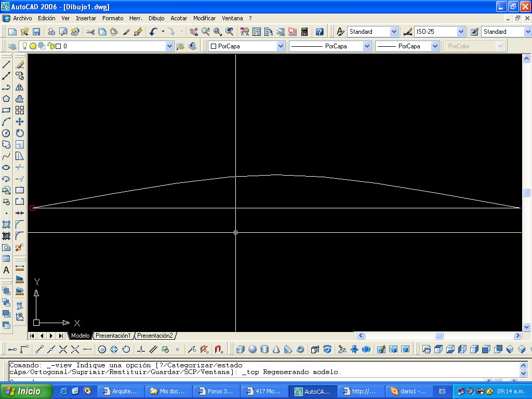This screenshot has height=399, width=532.
Task: Switch to Arquite... taskbar window
Action: point(121,391)
